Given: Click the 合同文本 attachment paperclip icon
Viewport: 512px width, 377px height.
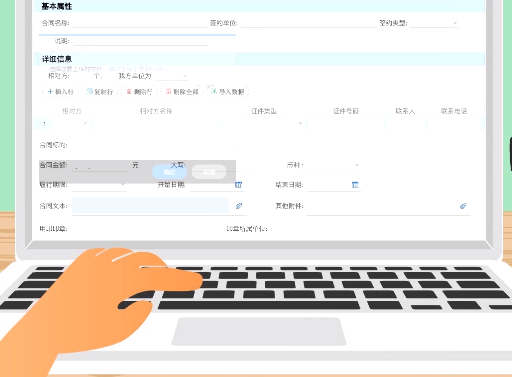Looking at the screenshot, I should pyautogui.click(x=239, y=206).
